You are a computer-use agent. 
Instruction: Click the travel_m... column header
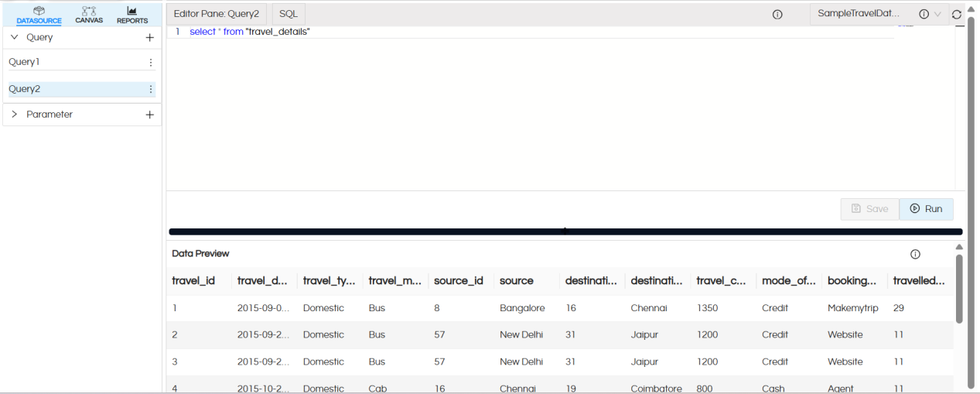(394, 281)
